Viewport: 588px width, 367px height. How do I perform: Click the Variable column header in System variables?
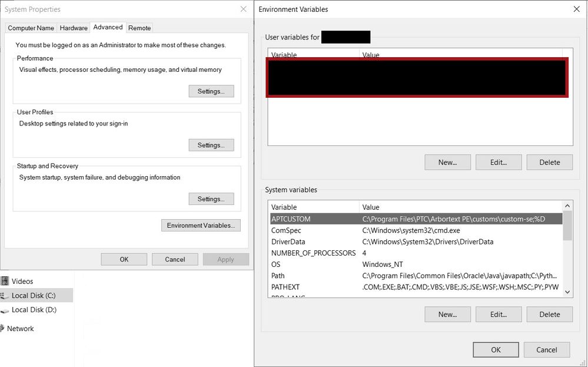[x=314, y=207]
